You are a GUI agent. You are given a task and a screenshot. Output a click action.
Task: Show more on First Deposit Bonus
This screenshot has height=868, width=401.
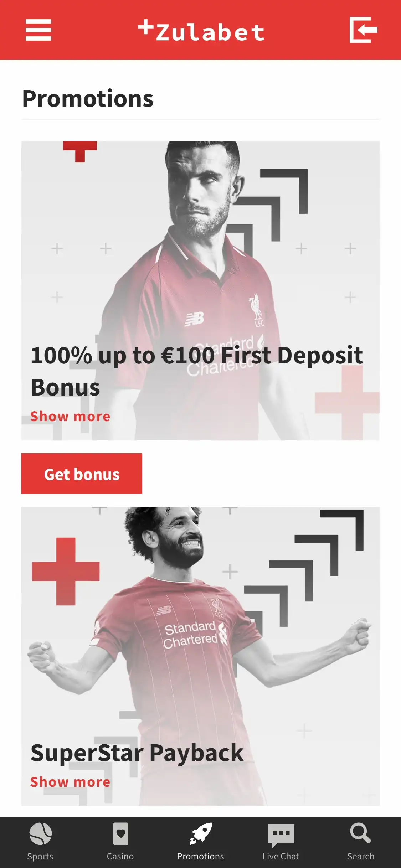(70, 416)
